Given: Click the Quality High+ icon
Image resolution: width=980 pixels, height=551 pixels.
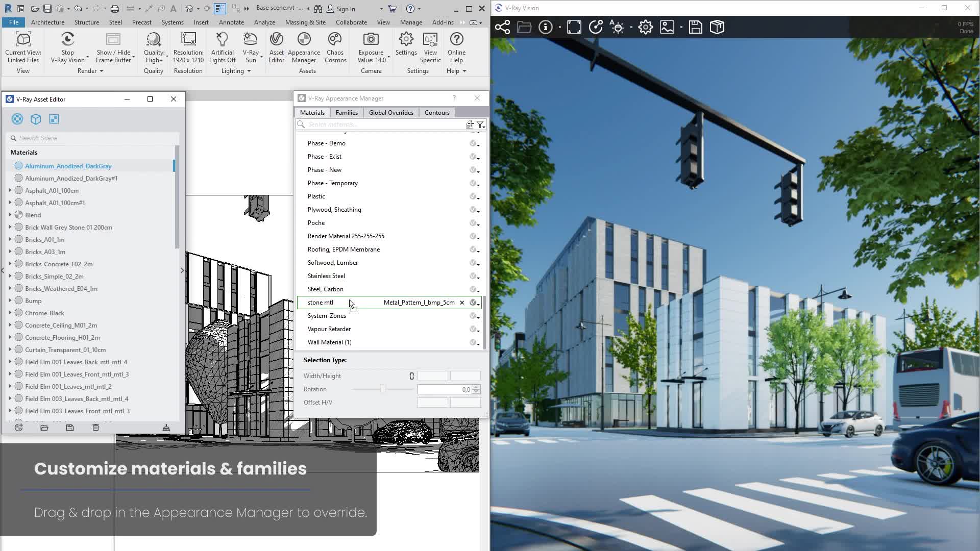Looking at the screenshot, I should (x=154, y=39).
